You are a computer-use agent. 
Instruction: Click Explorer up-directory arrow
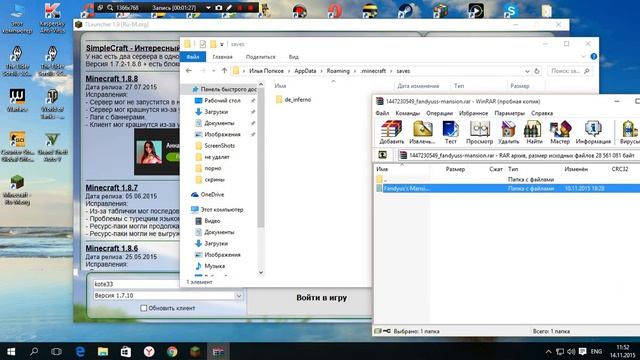(224, 71)
